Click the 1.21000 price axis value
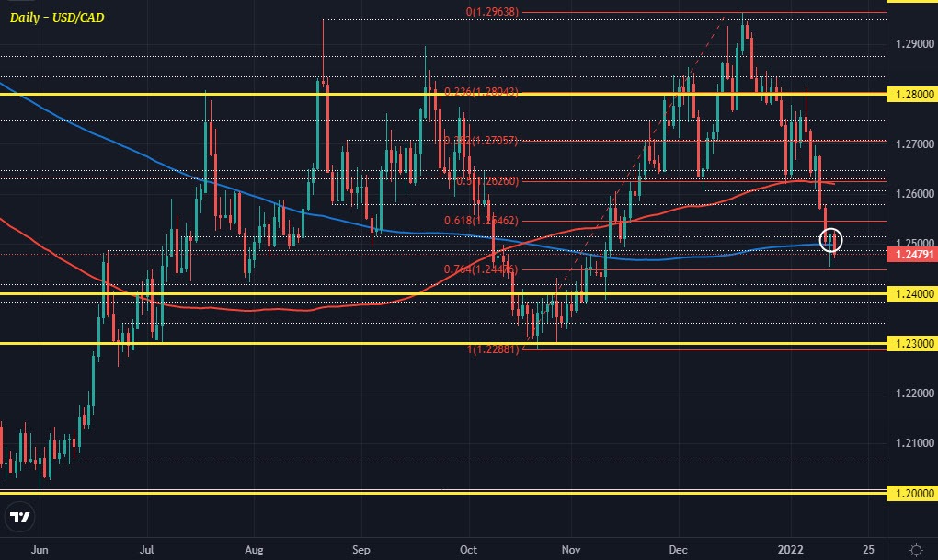Viewport: 938px width, 560px height. [915, 442]
